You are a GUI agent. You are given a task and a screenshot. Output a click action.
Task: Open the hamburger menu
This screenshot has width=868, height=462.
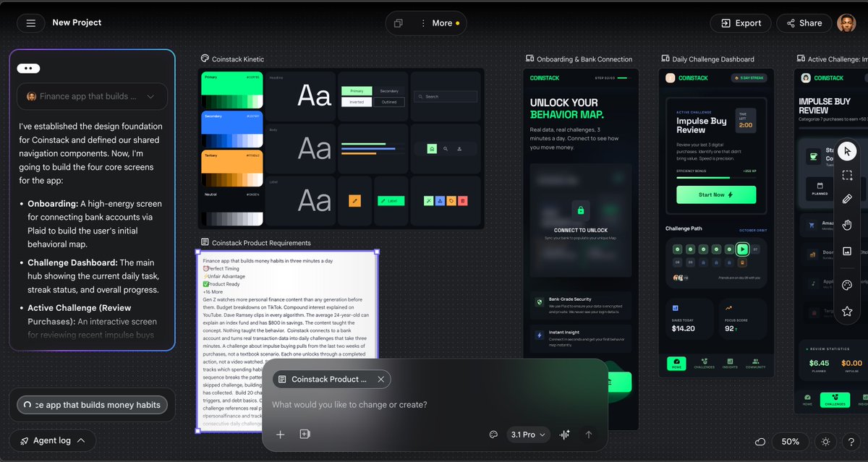30,23
